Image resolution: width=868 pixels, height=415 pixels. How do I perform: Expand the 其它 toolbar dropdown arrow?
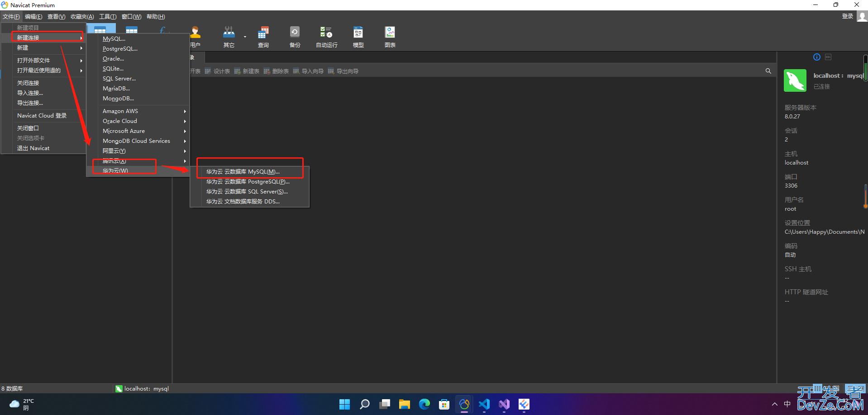(x=245, y=37)
